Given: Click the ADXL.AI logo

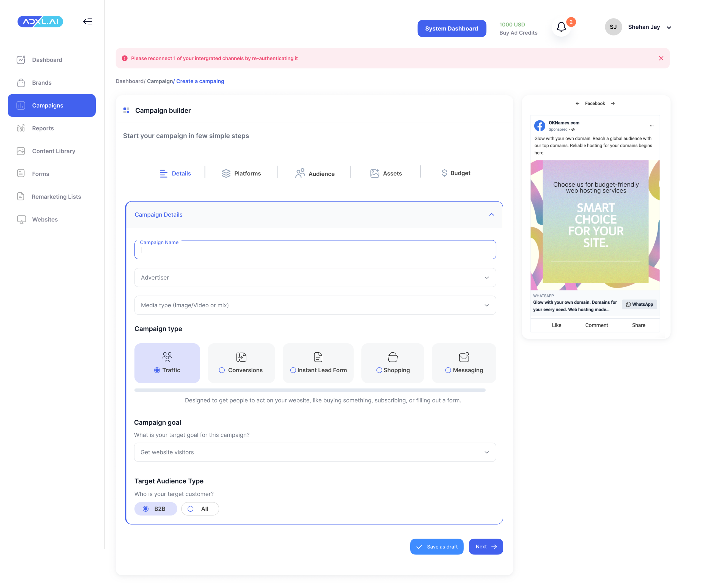Looking at the screenshot, I should point(40,21).
